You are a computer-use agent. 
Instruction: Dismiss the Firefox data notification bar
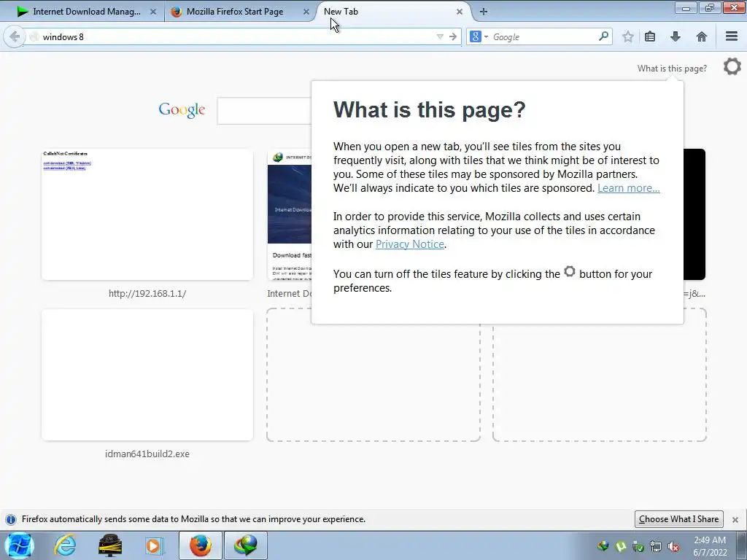pos(735,519)
